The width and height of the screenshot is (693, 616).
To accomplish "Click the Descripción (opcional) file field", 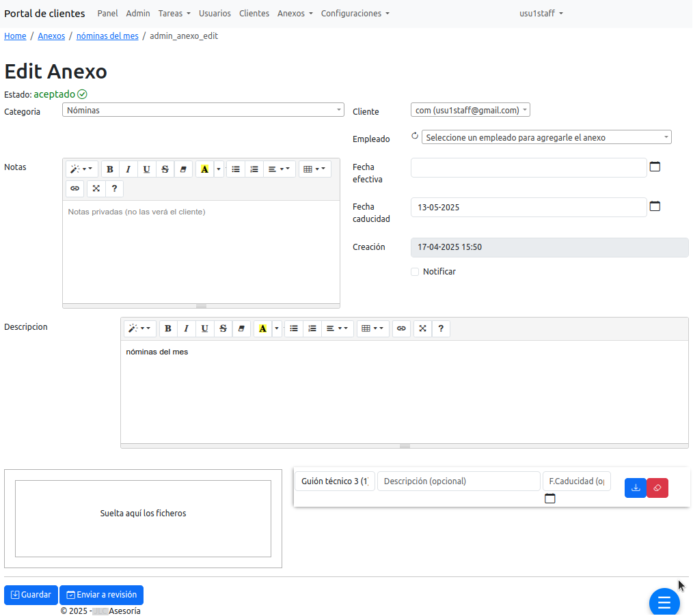I will 459,481.
